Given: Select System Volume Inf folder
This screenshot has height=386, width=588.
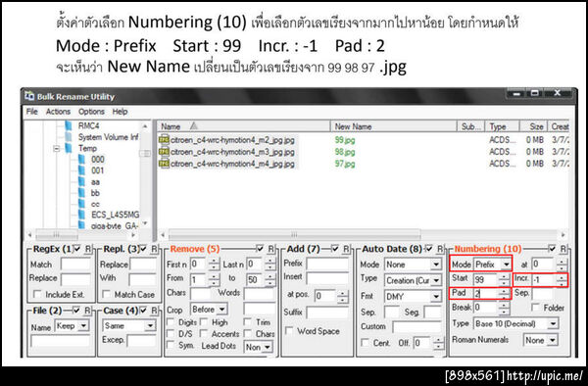Looking at the screenshot, I should (108, 137).
